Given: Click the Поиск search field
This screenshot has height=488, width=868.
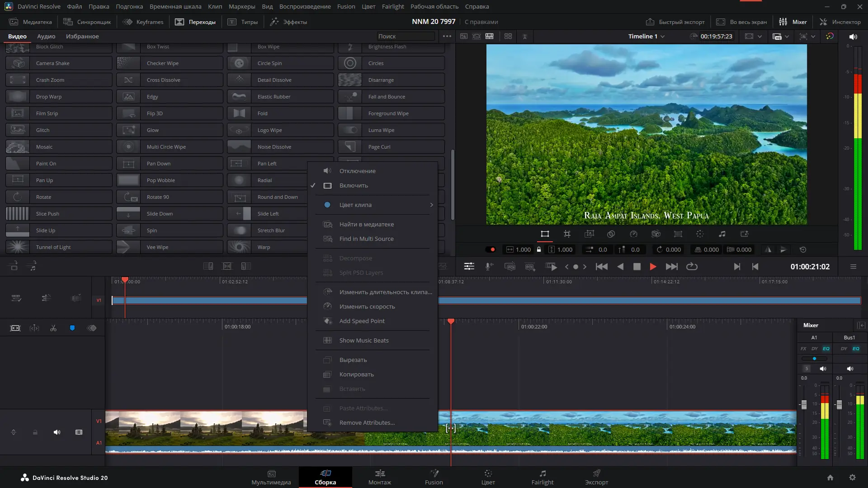Looking at the screenshot, I should [405, 36].
